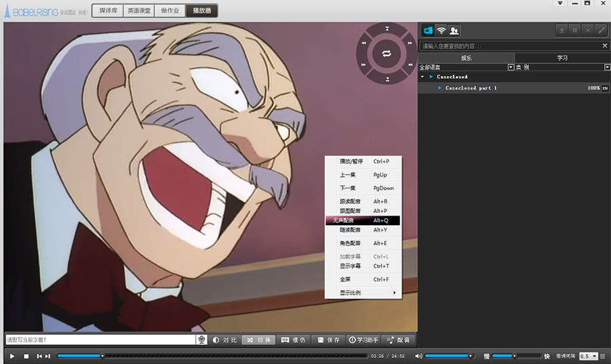The height and width of the screenshot is (364, 611).
Task: Switch to the 做作业 tab
Action: coord(170,11)
